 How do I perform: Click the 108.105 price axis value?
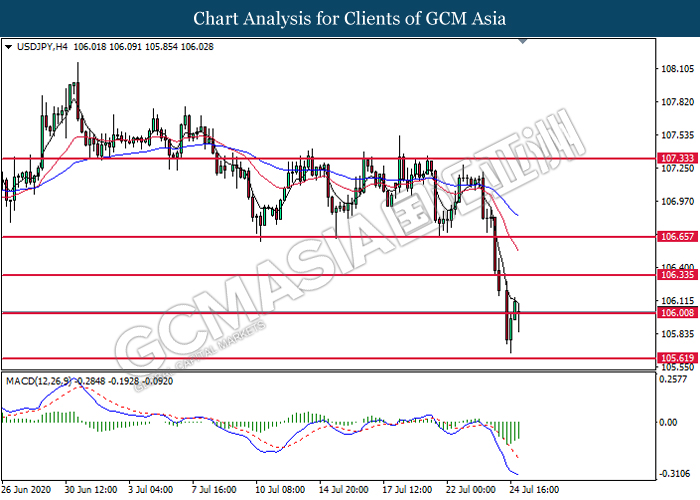tap(677, 69)
